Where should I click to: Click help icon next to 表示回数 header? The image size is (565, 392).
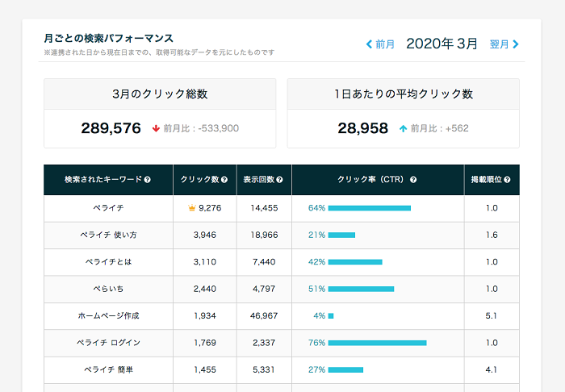point(279,180)
